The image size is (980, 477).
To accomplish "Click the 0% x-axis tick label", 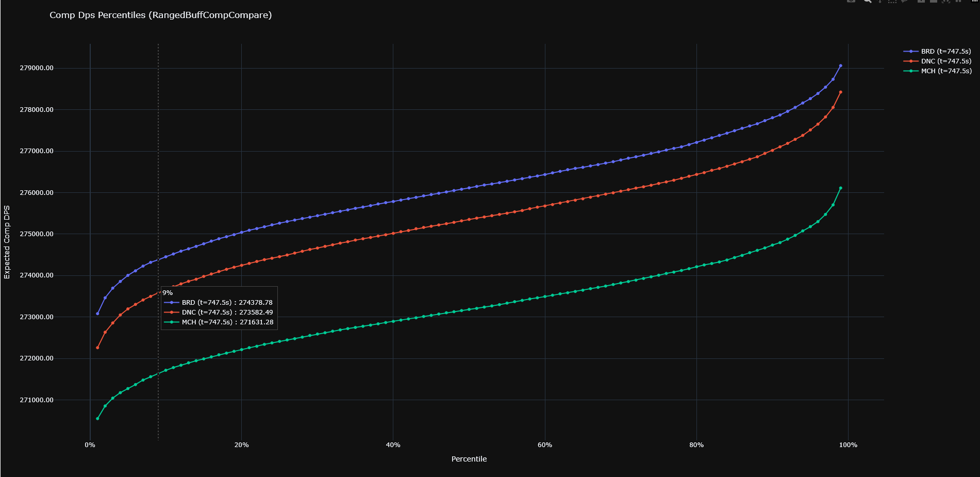I will tap(90, 445).
